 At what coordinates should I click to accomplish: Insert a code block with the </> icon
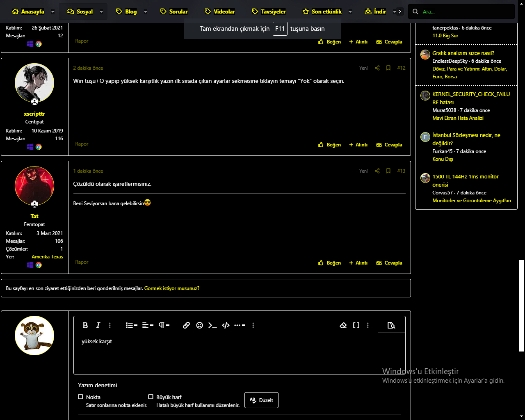point(226,325)
